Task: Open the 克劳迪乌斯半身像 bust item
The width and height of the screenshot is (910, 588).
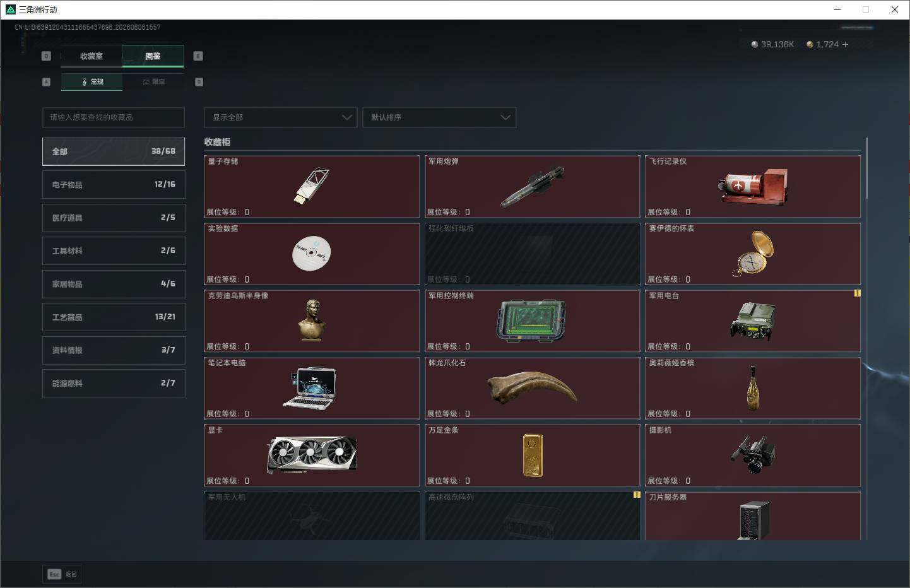Action: [x=312, y=321]
